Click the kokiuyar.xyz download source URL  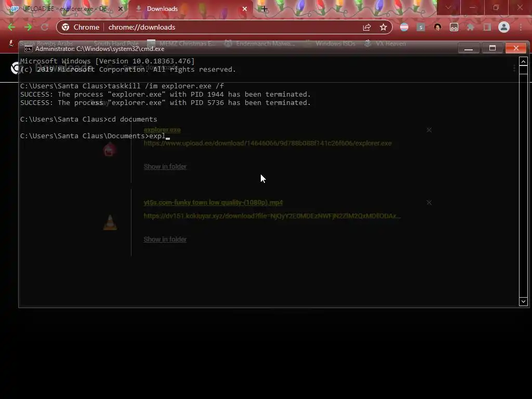pos(272,216)
